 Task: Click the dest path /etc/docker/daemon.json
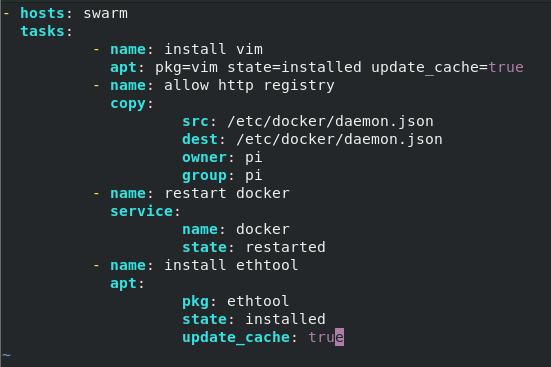pyautogui.click(x=339, y=139)
